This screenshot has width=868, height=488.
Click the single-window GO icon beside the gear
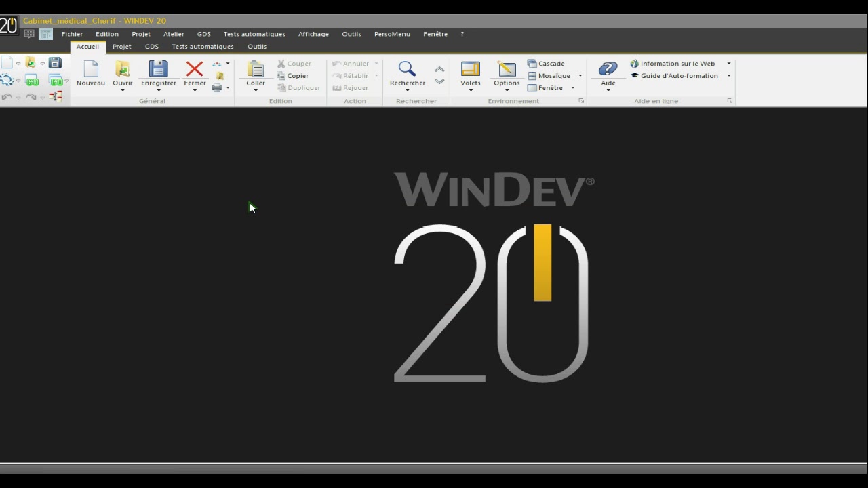coord(32,81)
